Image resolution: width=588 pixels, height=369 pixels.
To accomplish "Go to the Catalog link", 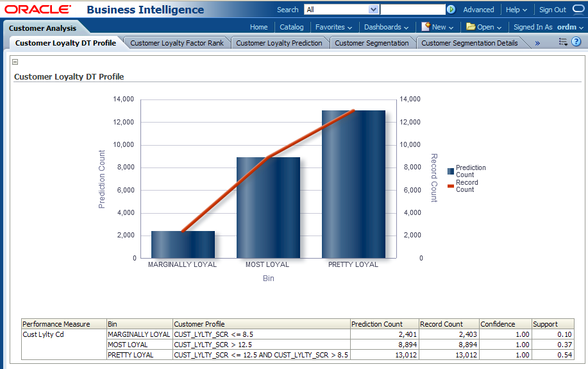I will point(292,27).
